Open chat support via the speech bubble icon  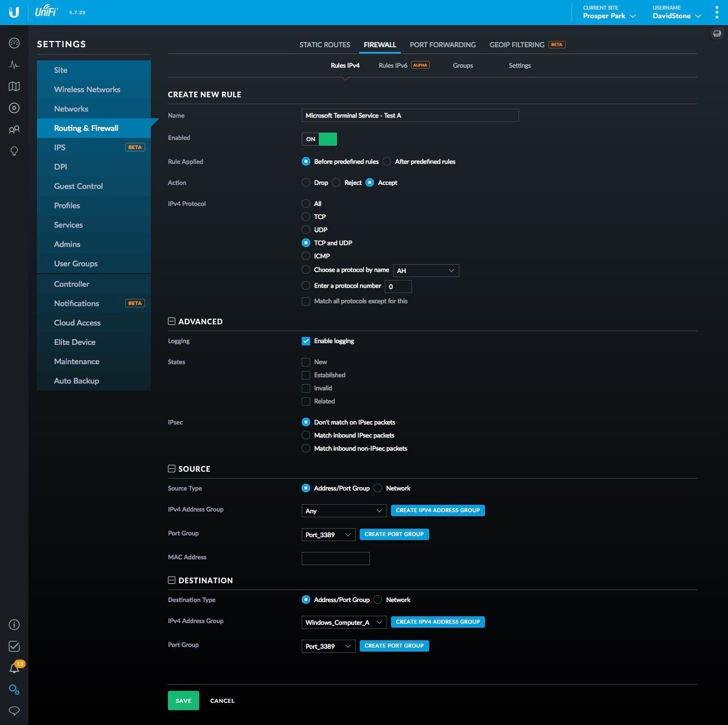14,711
